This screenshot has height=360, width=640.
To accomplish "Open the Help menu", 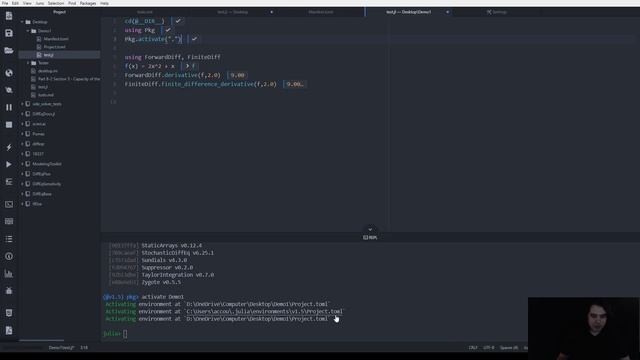I will 104,3.
